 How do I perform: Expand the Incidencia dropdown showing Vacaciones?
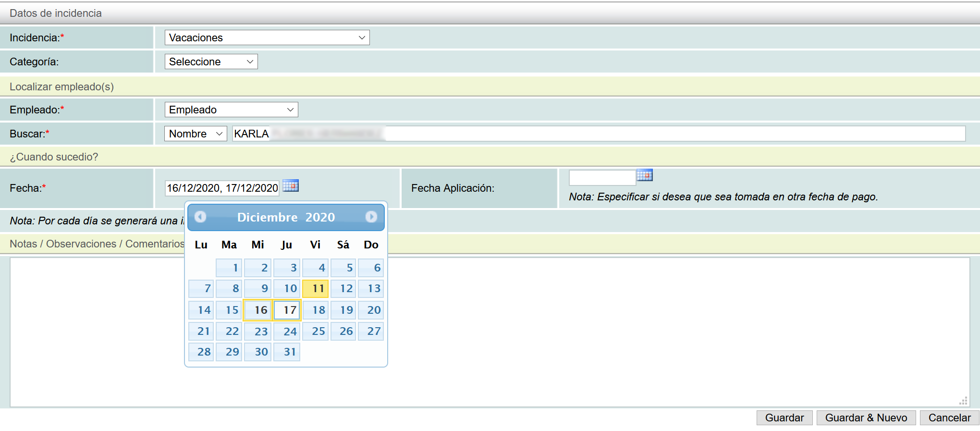click(267, 37)
